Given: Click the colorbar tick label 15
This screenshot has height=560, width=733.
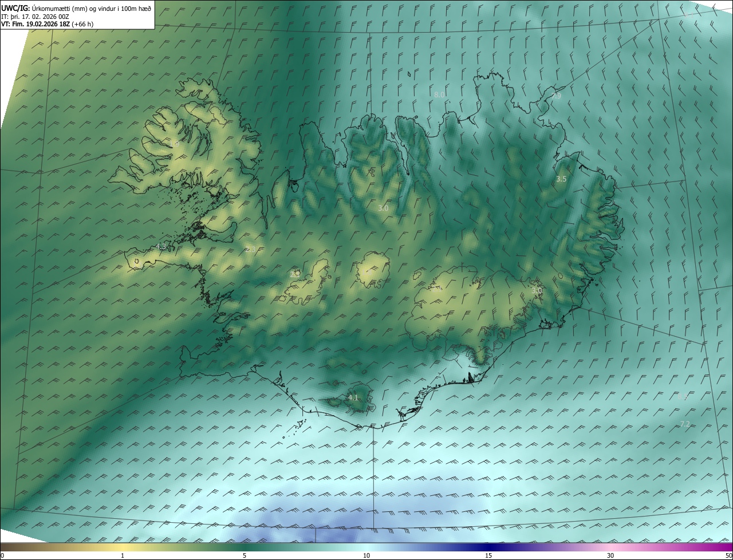Looking at the screenshot, I should pyautogui.click(x=488, y=555).
